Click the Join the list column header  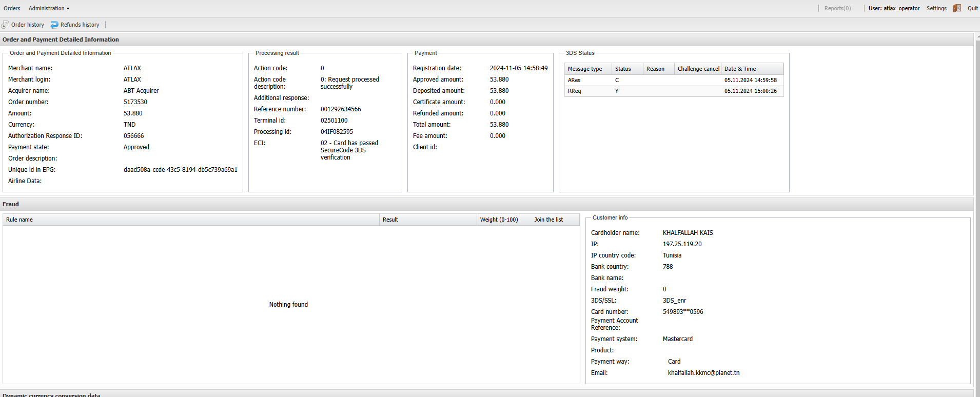pyautogui.click(x=548, y=220)
